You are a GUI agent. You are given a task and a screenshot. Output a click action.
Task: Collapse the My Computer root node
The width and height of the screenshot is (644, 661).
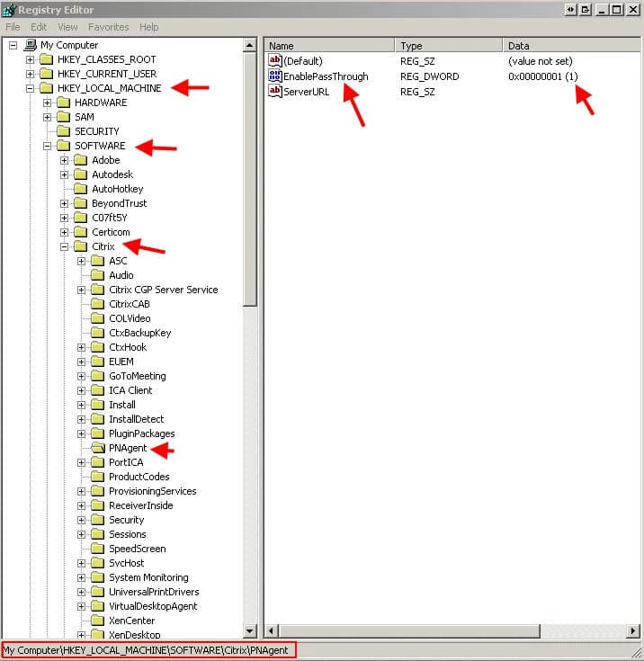click(x=13, y=45)
